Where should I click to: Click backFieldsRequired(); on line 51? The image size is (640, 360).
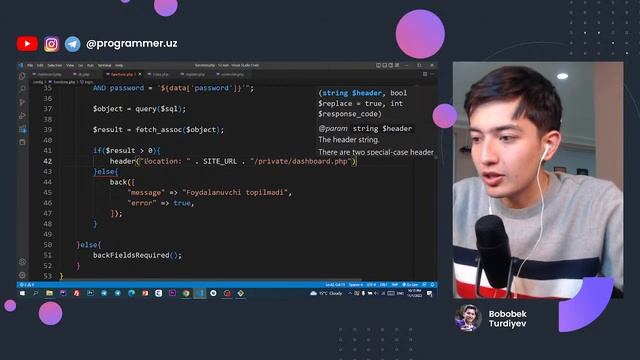pyautogui.click(x=138, y=255)
